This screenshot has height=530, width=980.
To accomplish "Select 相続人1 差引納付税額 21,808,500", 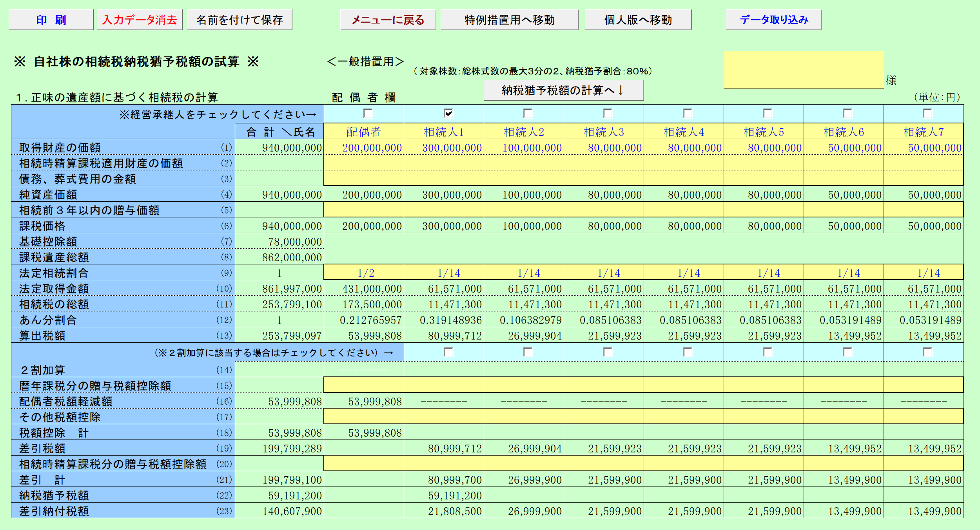I will [x=444, y=511].
